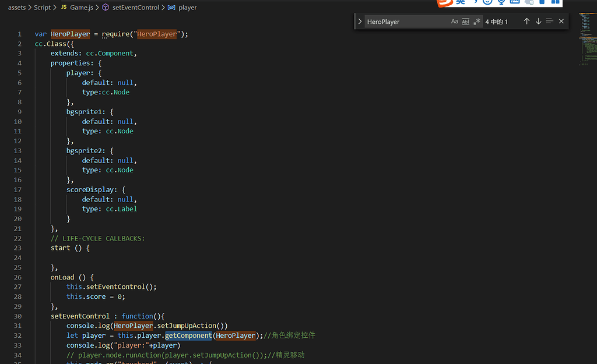The image size is (597, 364).
Task: Start voice input with the IME microphone icon
Action: pyautogui.click(x=502, y=2)
